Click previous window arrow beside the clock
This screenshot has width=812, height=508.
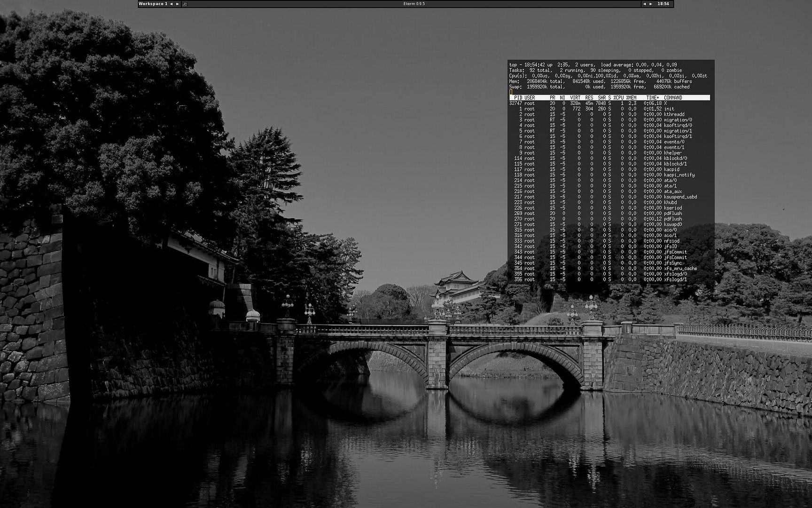pyautogui.click(x=644, y=4)
